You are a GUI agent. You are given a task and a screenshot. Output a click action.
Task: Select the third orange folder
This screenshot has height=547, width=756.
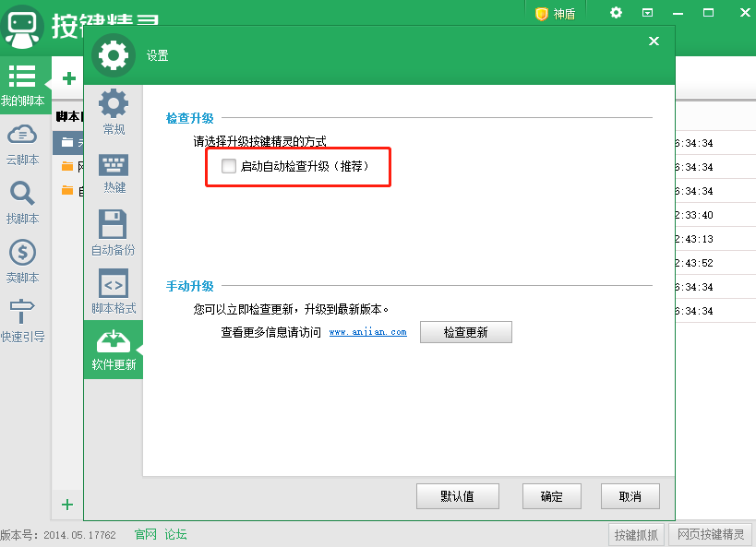68,191
